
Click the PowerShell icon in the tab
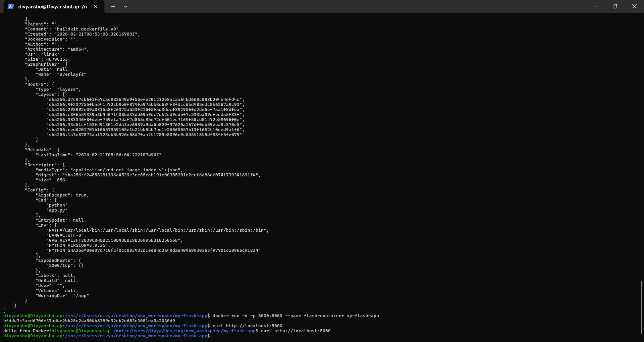click(11, 6)
